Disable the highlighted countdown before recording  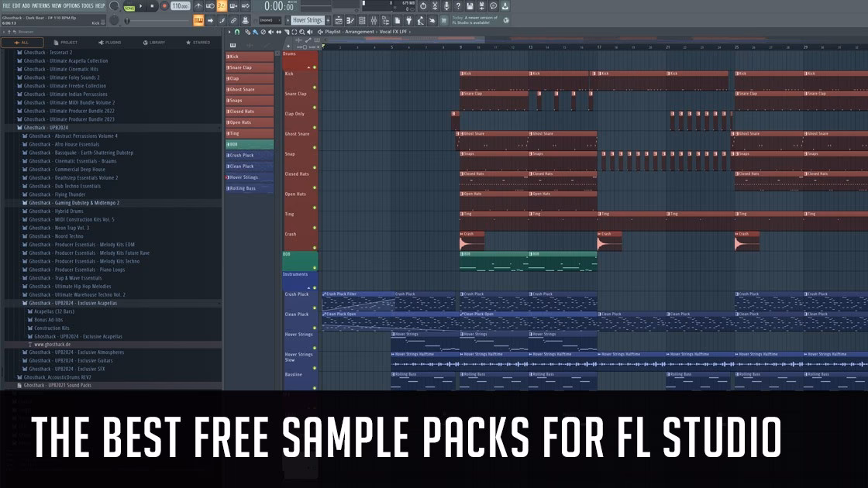(x=222, y=6)
